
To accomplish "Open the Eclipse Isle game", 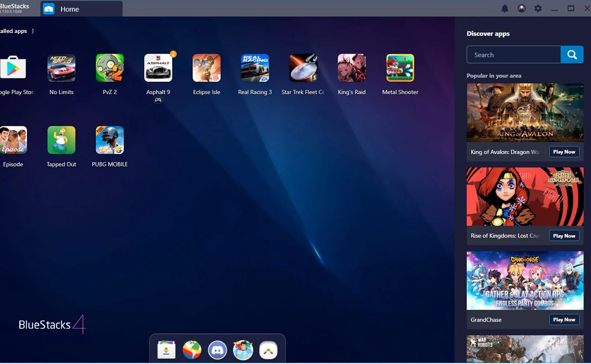I will coord(207,68).
